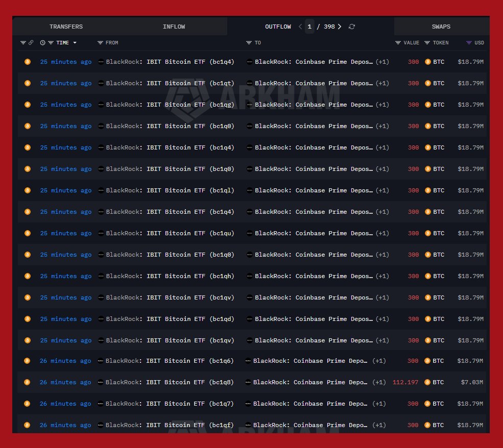Expand the TIME sort dropdown arrow
503x448 pixels.
(x=75, y=43)
